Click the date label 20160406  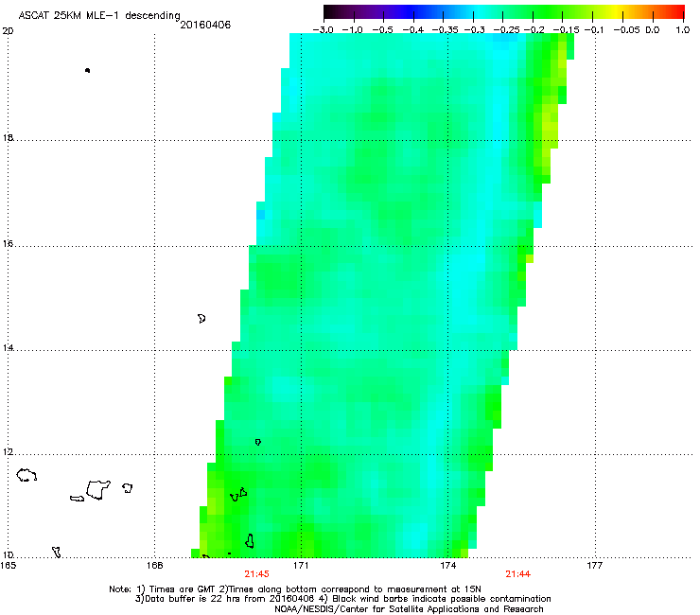[205, 25]
